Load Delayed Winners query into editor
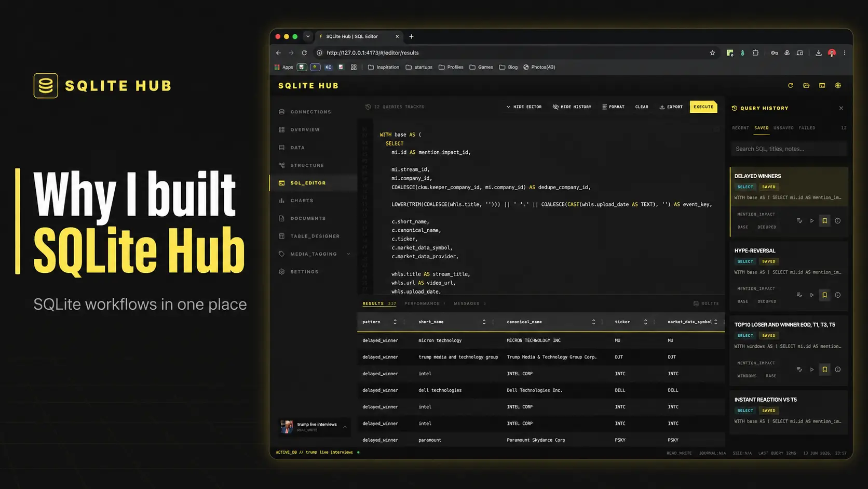Image resolution: width=868 pixels, height=489 pixels. (799, 221)
